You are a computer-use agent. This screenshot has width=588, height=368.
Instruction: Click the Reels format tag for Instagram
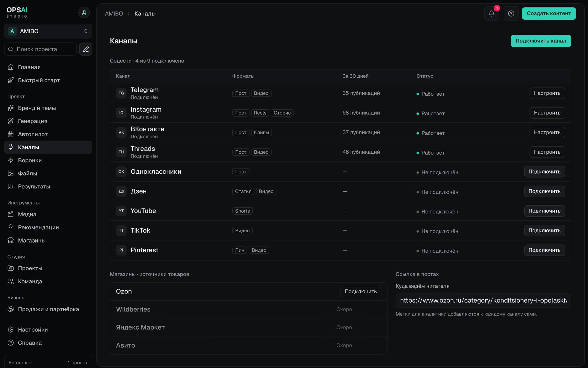[x=260, y=113]
